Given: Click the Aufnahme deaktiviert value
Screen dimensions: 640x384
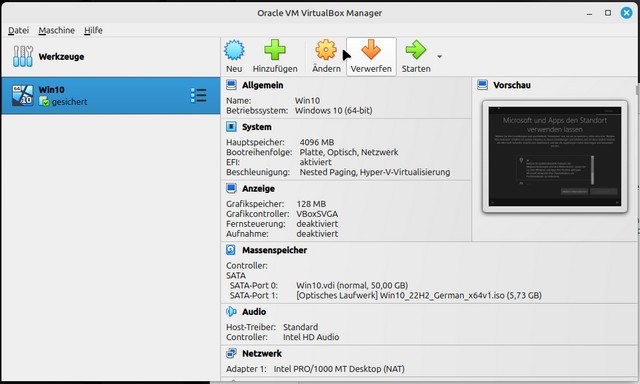Looking at the screenshot, I should tap(317, 234).
